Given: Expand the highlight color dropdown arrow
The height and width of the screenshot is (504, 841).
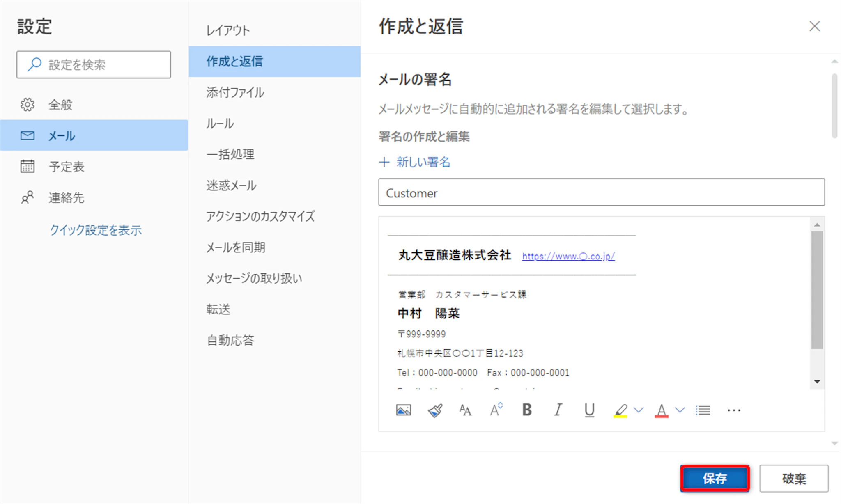Looking at the screenshot, I should tap(639, 410).
